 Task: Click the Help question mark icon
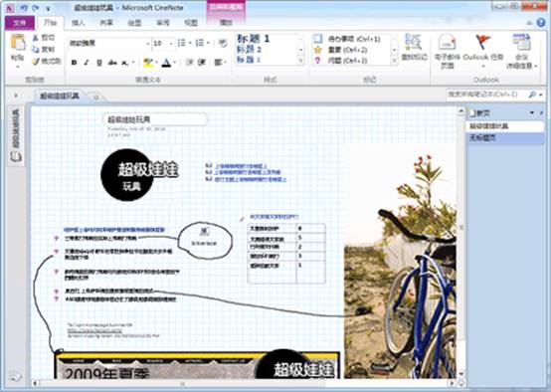point(541,23)
